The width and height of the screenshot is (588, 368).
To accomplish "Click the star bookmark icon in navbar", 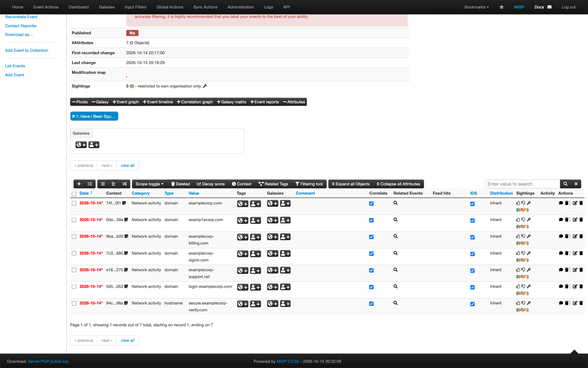I will coord(501,7).
